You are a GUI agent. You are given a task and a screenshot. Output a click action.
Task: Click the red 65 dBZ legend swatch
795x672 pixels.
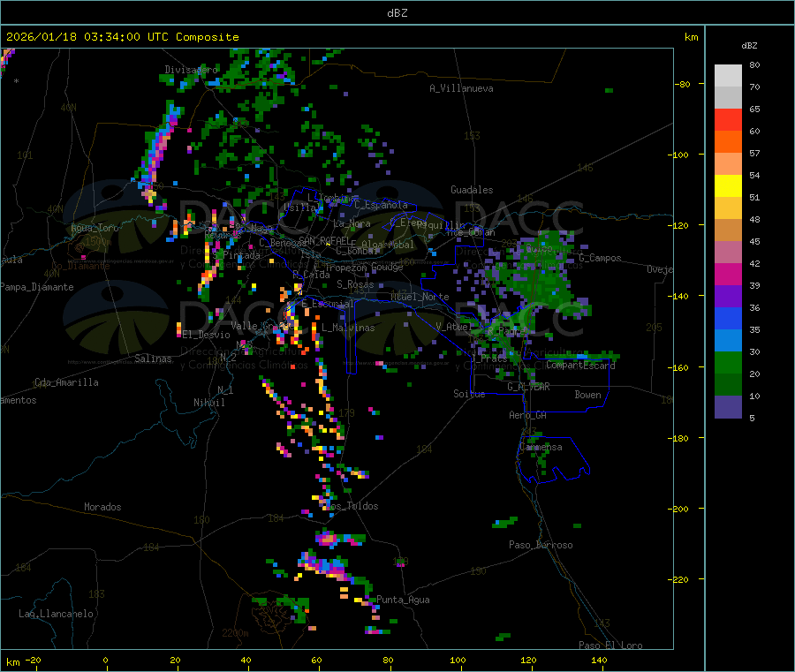point(728,120)
